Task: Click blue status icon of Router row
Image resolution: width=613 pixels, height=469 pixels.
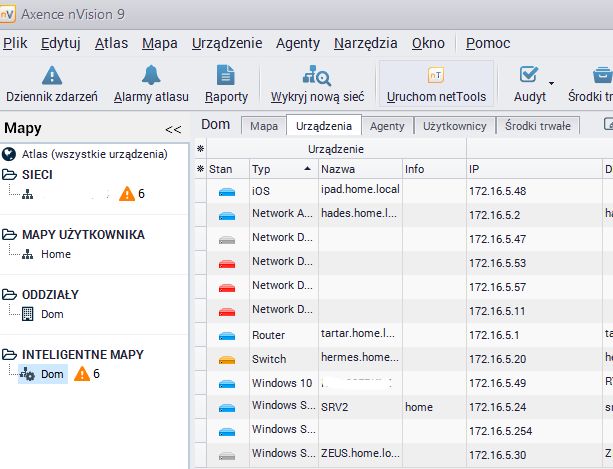Action: 227,335
